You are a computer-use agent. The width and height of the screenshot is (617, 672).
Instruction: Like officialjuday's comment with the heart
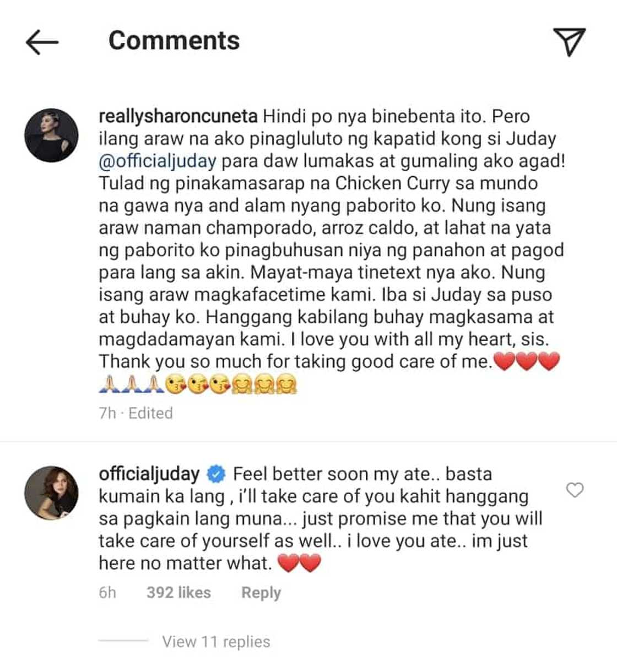[x=575, y=490]
